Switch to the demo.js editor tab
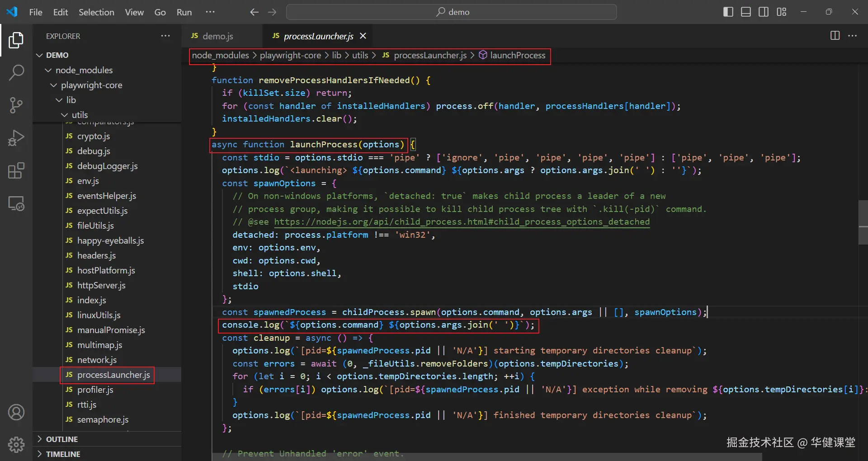 217,36
